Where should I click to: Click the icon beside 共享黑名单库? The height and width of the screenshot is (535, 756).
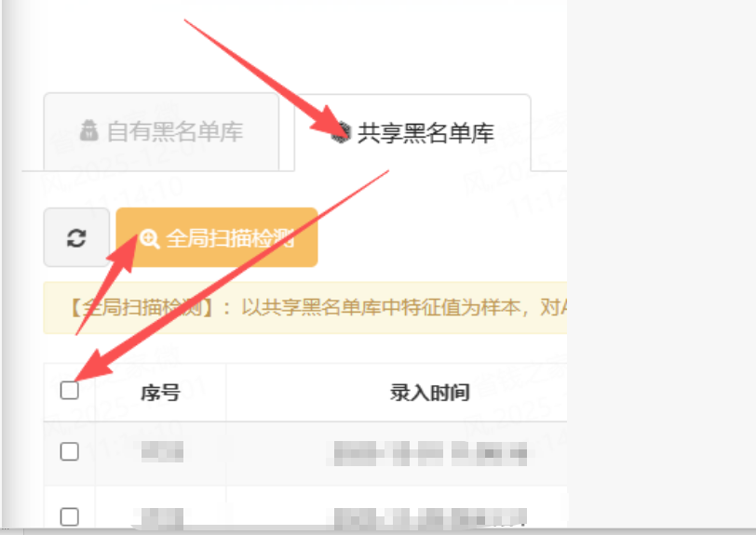[342, 132]
